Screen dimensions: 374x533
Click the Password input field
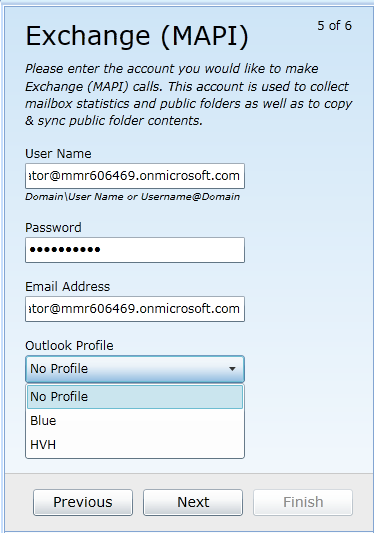pos(135,250)
